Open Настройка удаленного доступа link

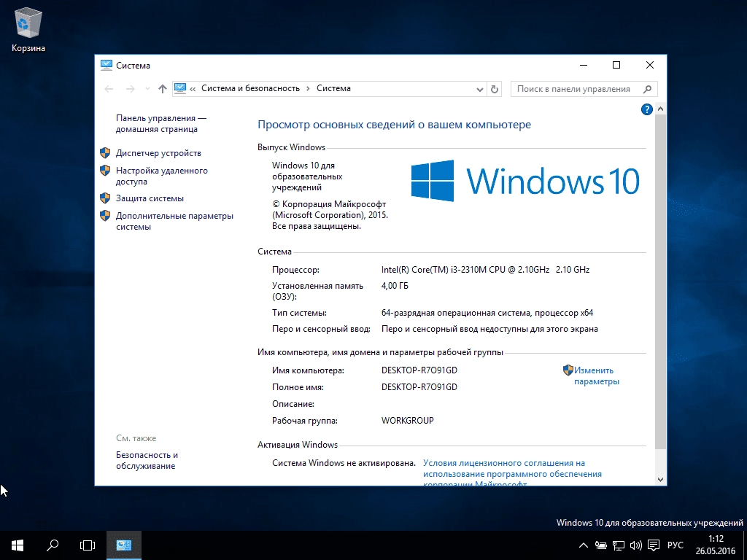(x=161, y=176)
